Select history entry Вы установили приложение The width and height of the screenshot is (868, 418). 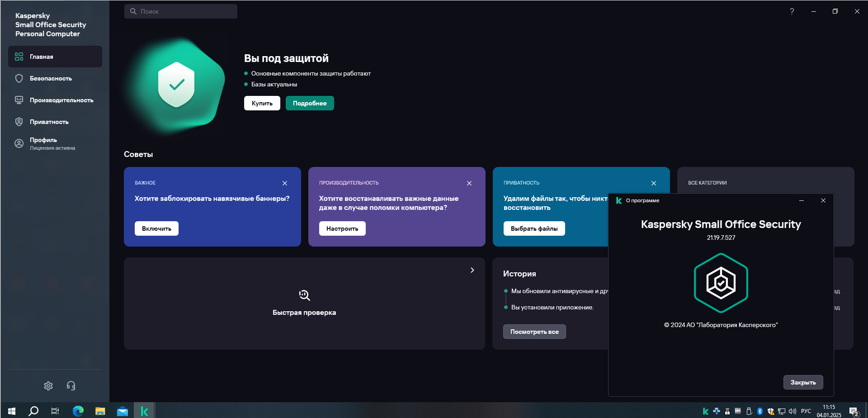pos(552,307)
